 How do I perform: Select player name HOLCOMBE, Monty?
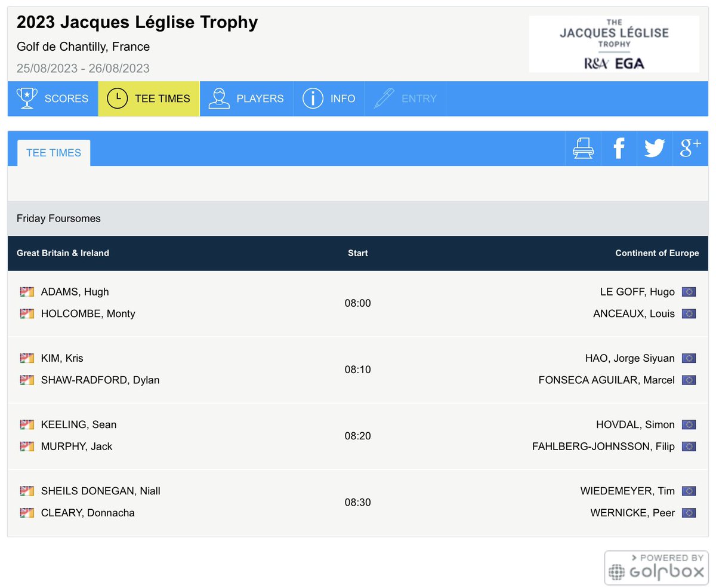click(x=88, y=313)
